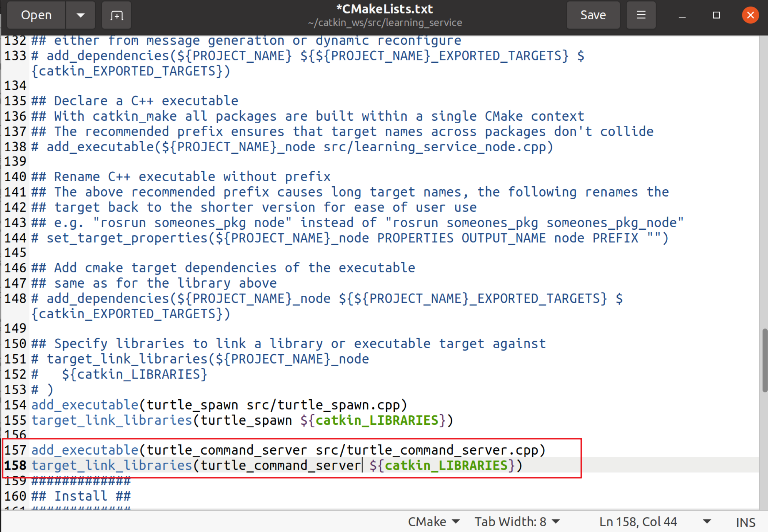Maximize the editor window

[716, 15]
